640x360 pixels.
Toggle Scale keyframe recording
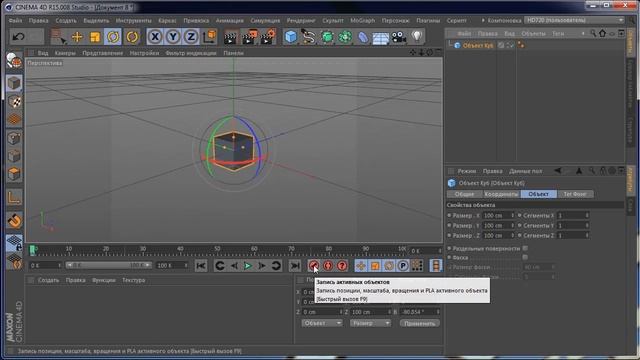[375, 266]
